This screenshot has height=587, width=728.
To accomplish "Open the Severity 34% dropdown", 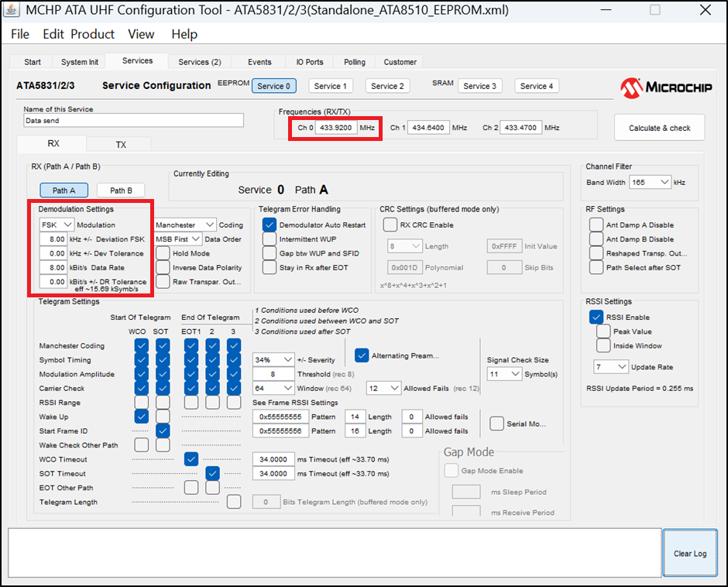I will 273,359.
